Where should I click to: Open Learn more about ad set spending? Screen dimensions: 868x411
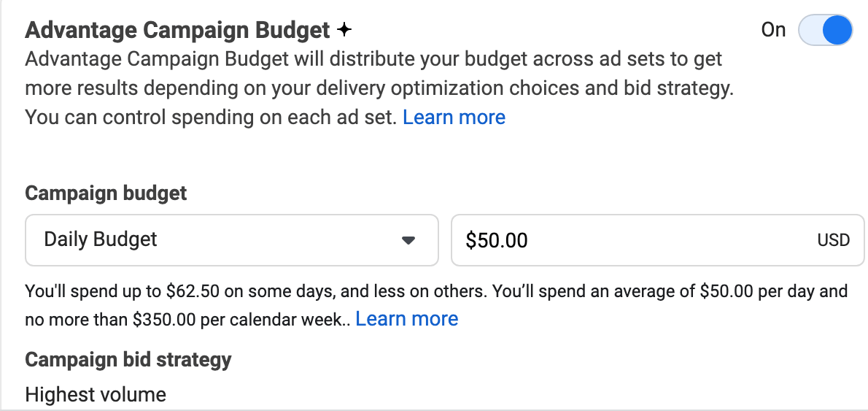pyautogui.click(x=454, y=118)
